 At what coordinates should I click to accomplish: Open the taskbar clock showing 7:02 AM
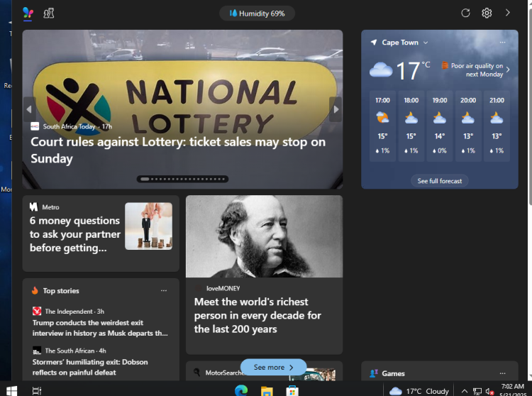point(513,390)
